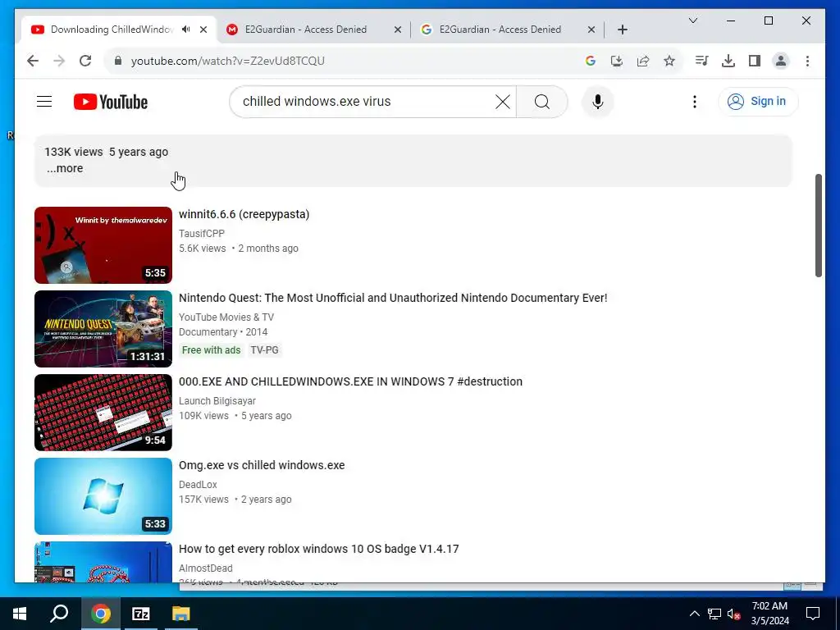This screenshot has width=840, height=630.
Task: Open the TausifCPP channel
Action: click(202, 234)
